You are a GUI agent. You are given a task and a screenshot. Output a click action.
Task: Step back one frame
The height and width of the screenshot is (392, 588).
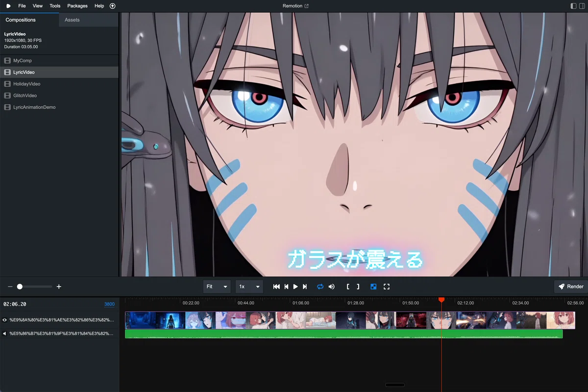tap(286, 287)
